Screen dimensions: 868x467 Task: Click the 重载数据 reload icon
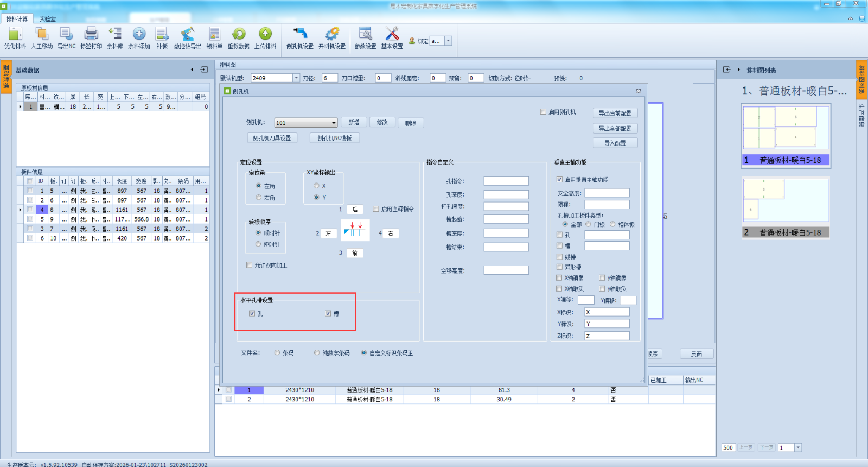pyautogui.click(x=238, y=35)
